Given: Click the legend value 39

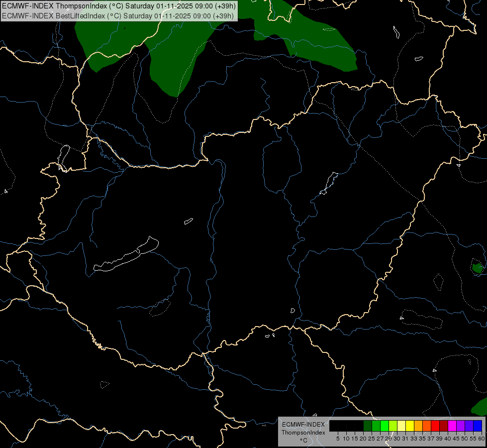Looking at the screenshot, I should pos(439,439).
